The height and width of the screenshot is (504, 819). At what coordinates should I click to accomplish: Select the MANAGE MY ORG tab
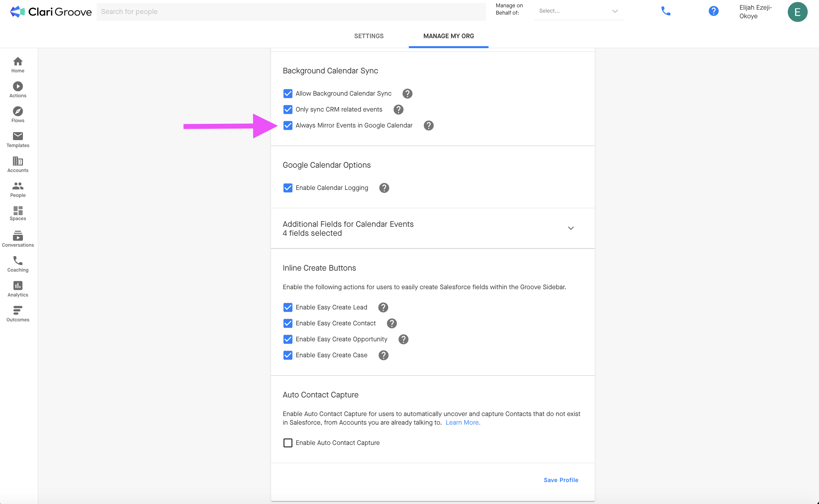click(448, 36)
